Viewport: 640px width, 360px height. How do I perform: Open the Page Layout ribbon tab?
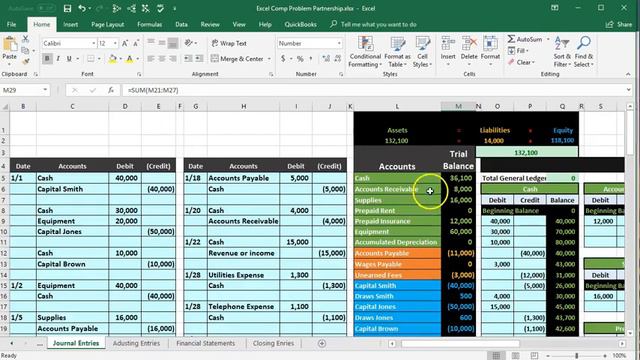(107, 24)
